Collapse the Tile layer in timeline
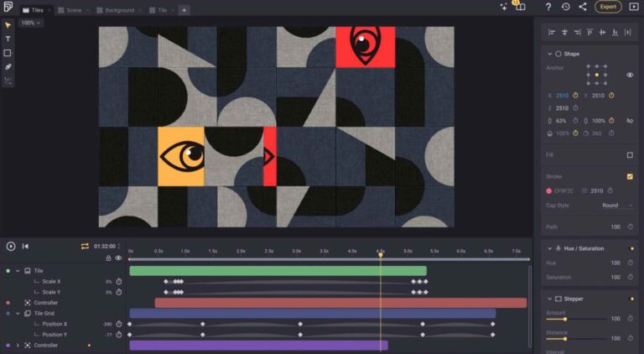Image resolution: width=644 pixels, height=354 pixels. 18,271
